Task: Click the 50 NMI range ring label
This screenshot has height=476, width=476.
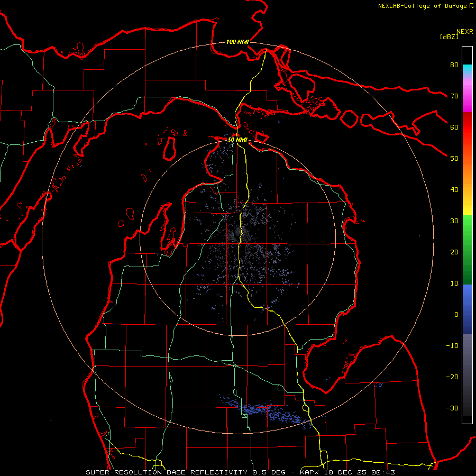Action: tap(237, 140)
